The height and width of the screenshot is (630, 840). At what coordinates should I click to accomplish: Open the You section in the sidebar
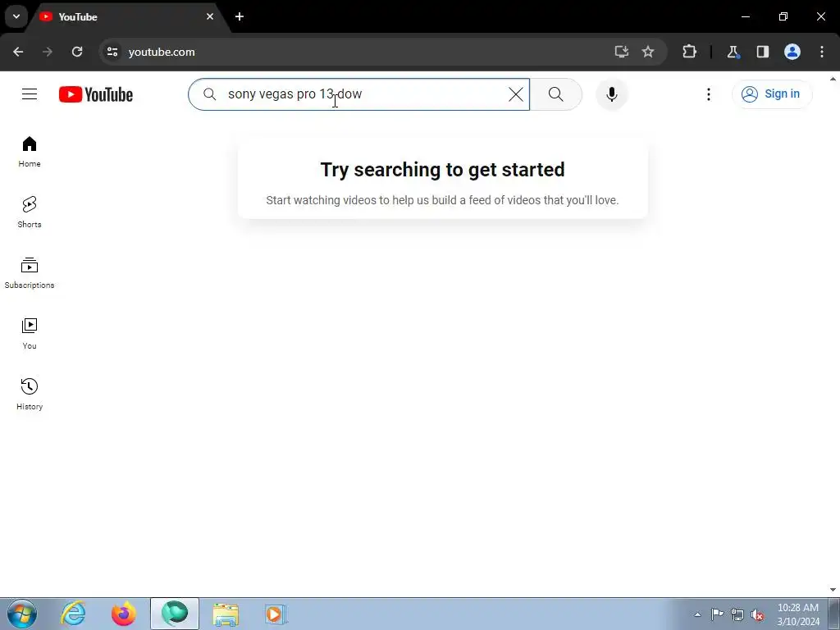coord(30,334)
